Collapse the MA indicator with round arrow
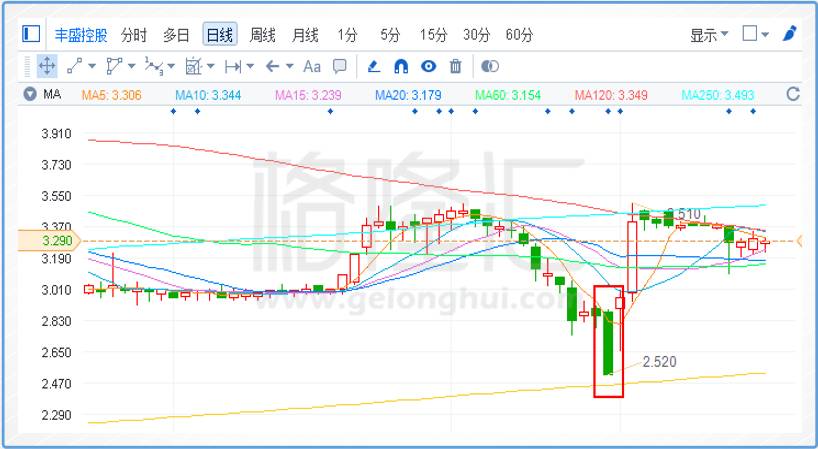 coord(30,94)
